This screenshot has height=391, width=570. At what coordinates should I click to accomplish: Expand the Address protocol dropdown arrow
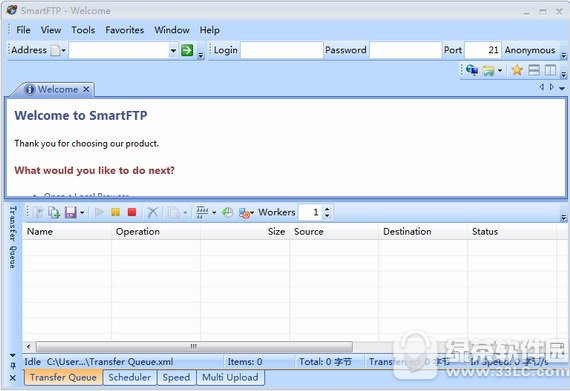[64, 50]
